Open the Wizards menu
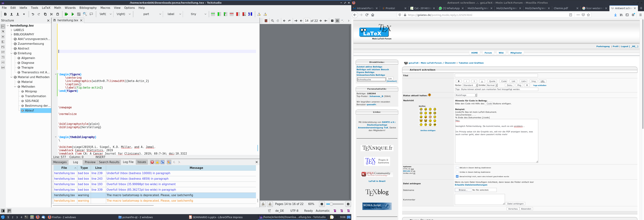Viewport: 644px width, 220px height. coord(70,8)
